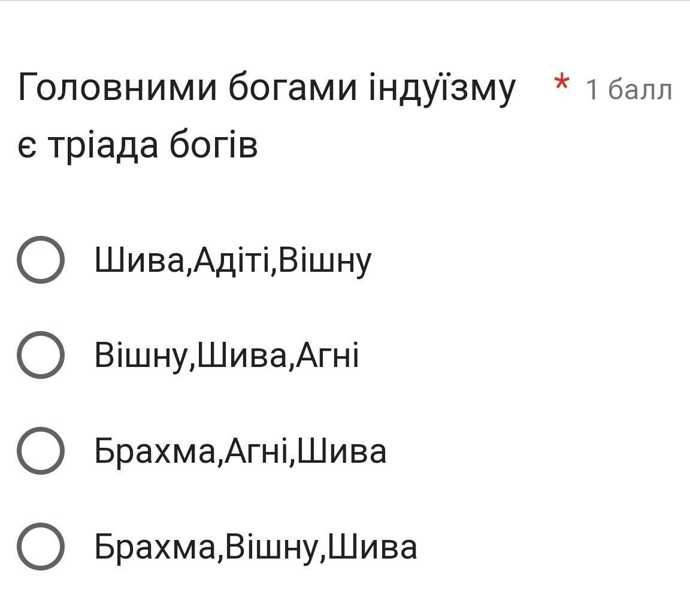The image size is (690, 616).
Task: Tap the answer label text Брахма,Вішну,Шива
Action: coord(256,547)
